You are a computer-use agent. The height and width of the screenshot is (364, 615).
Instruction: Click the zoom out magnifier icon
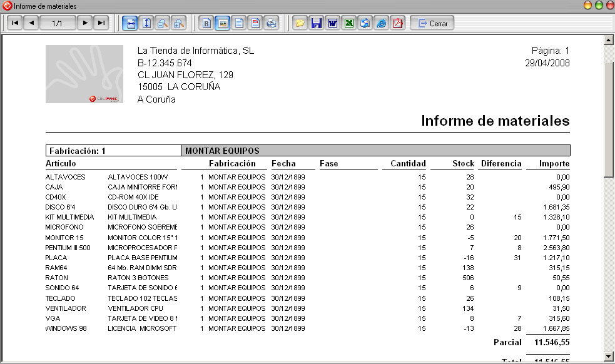coord(162,23)
